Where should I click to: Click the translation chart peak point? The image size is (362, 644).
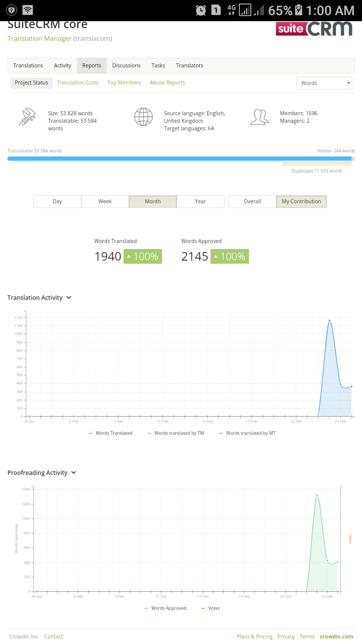(329, 320)
